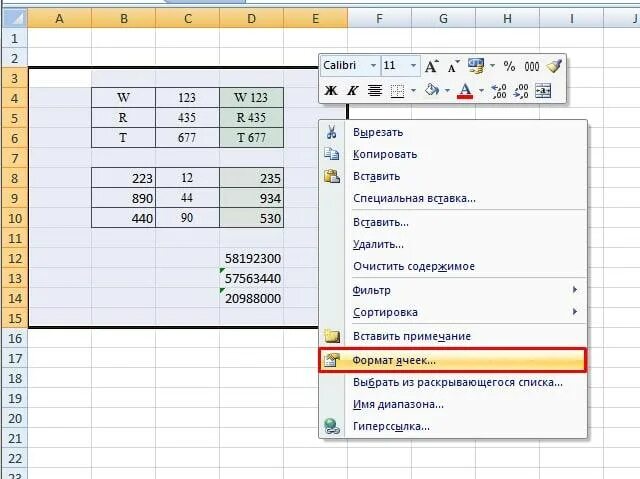Viewport: 640px width, 479px height.
Task: Select column G header
Action: click(443, 18)
